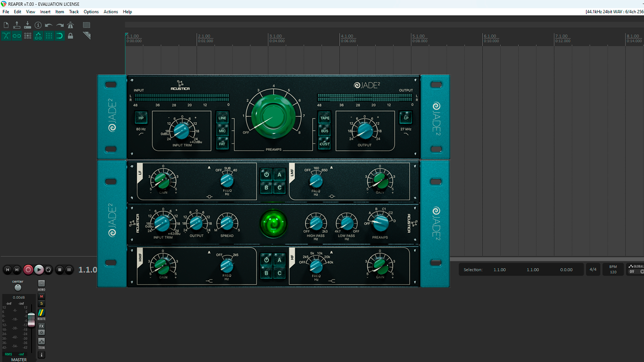Solo the master track with S button

pyautogui.click(x=41, y=304)
